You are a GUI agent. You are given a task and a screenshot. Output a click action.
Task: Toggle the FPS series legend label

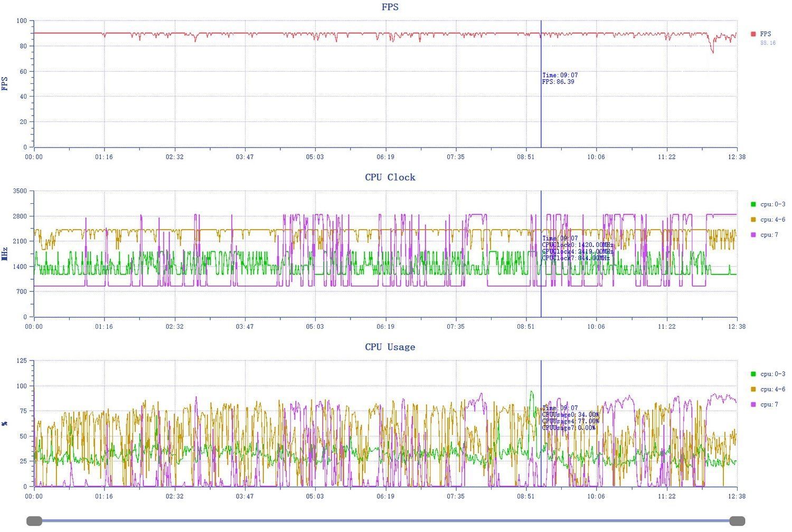(x=766, y=34)
